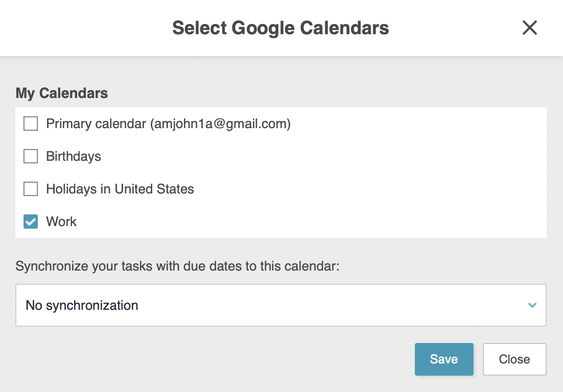This screenshot has height=392, width=563.
Task: Select the Primary calendar label text
Action: click(97, 124)
